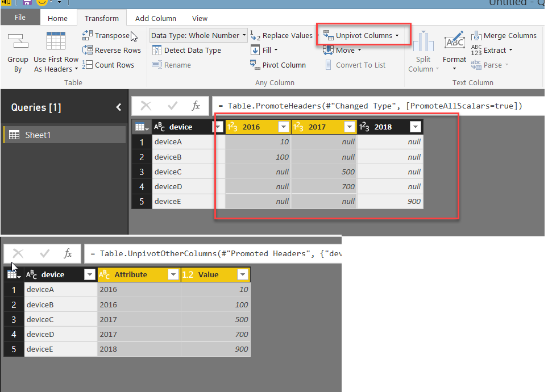Click the deviceE cell in lower table
This screenshot has width=548, height=392.
pyautogui.click(x=60, y=349)
